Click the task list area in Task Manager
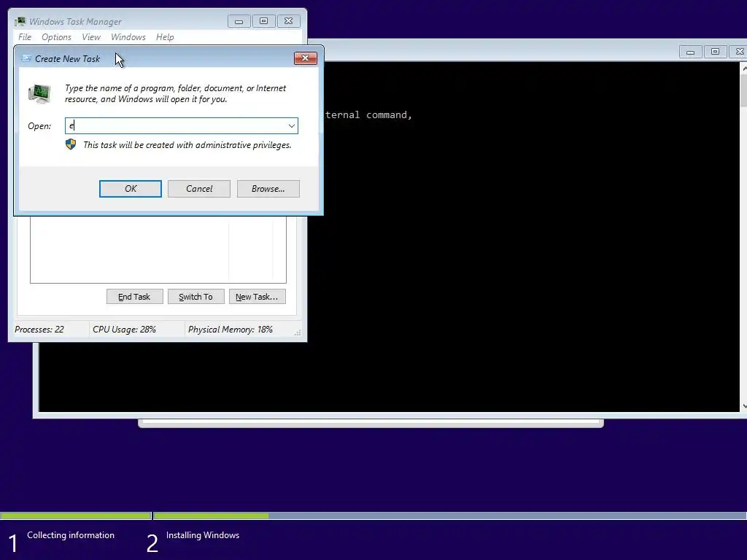The width and height of the screenshot is (747, 560). (x=158, y=249)
